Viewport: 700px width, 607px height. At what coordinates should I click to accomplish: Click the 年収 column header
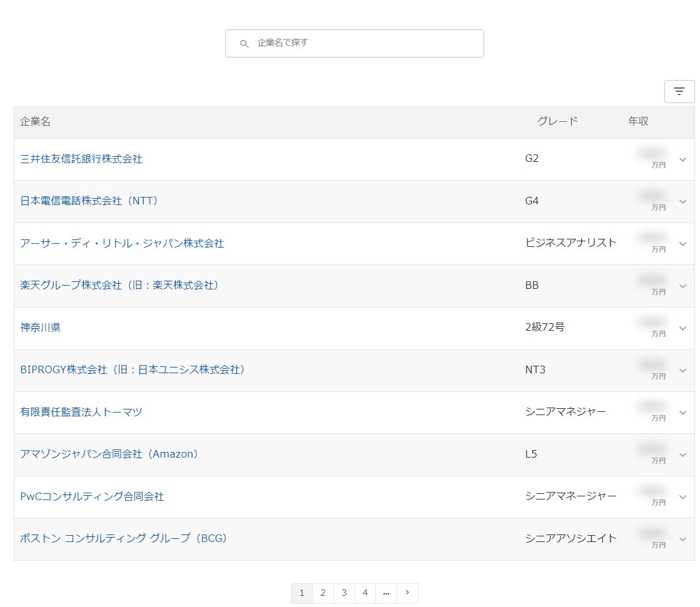638,121
